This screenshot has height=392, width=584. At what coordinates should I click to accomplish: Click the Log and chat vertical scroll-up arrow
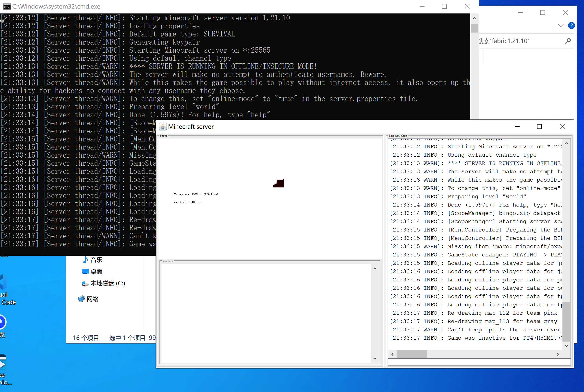[x=567, y=143]
